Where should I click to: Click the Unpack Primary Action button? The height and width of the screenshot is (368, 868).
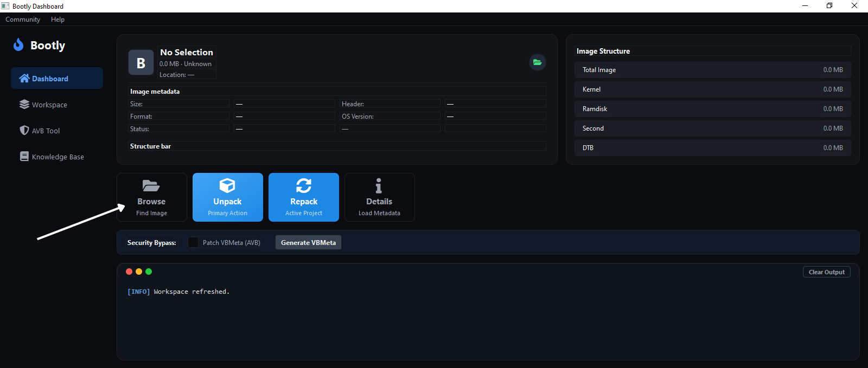(228, 197)
